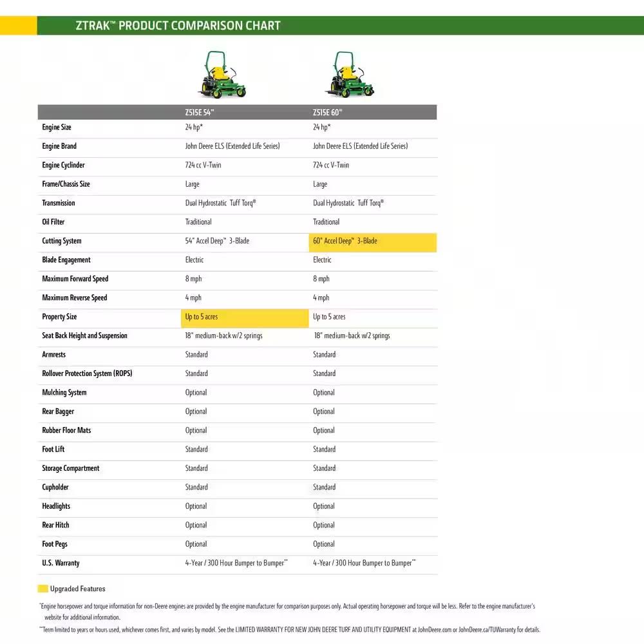Click the engine horsepower footnote text
Viewport: 644px width, 644px height.
287,605
